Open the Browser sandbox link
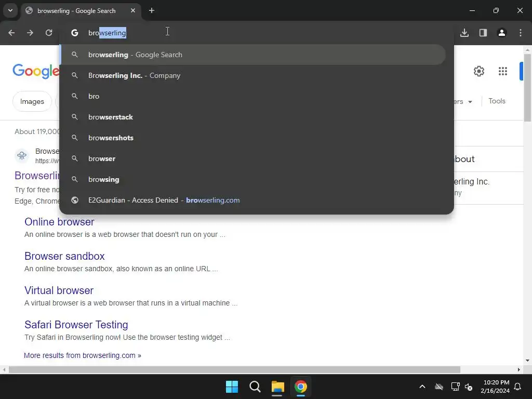The width and height of the screenshot is (532, 399). (64, 256)
